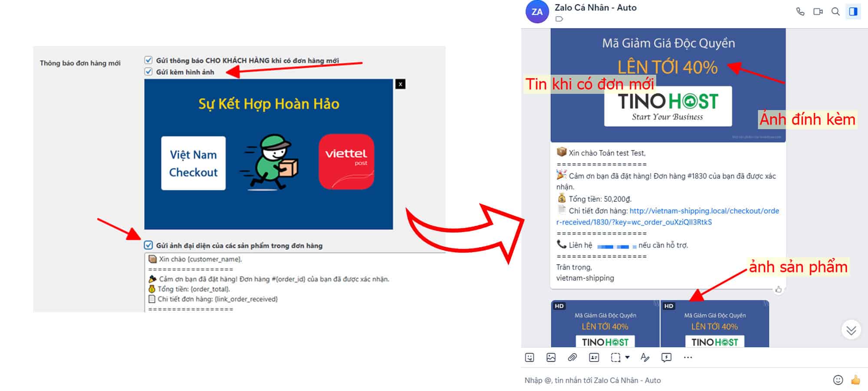Select 'Tổng tiền: 50,200₫.' text in message
Image resolution: width=868 pixels, height=391 pixels.
click(600, 199)
